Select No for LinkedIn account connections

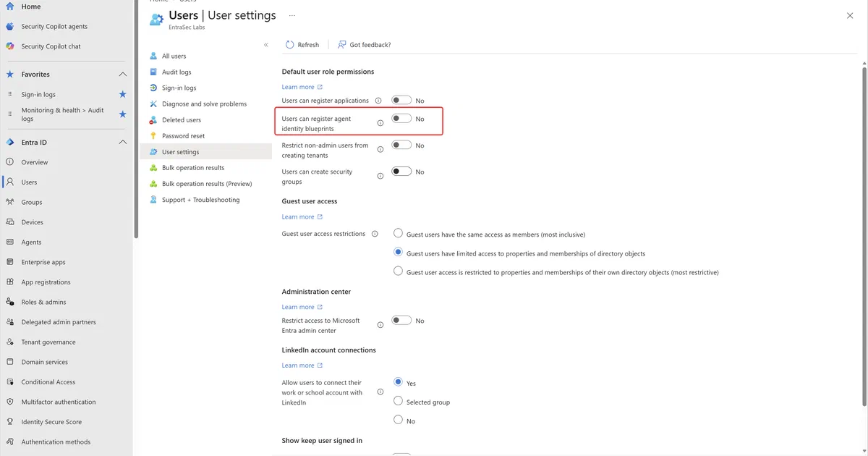(398, 419)
